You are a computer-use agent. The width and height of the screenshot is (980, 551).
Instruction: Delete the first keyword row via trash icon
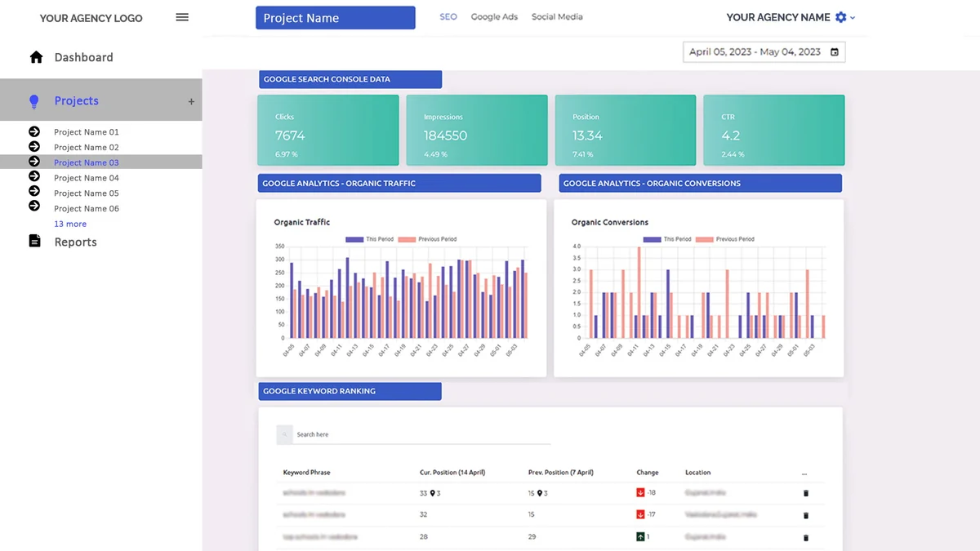point(806,493)
